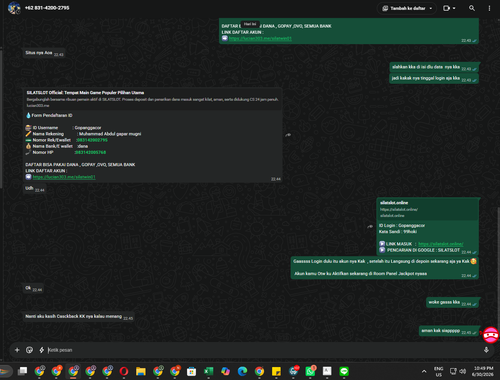Focus the Ketik pesan message box
This screenshot has height=380, width=500.
click(x=263, y=350)
